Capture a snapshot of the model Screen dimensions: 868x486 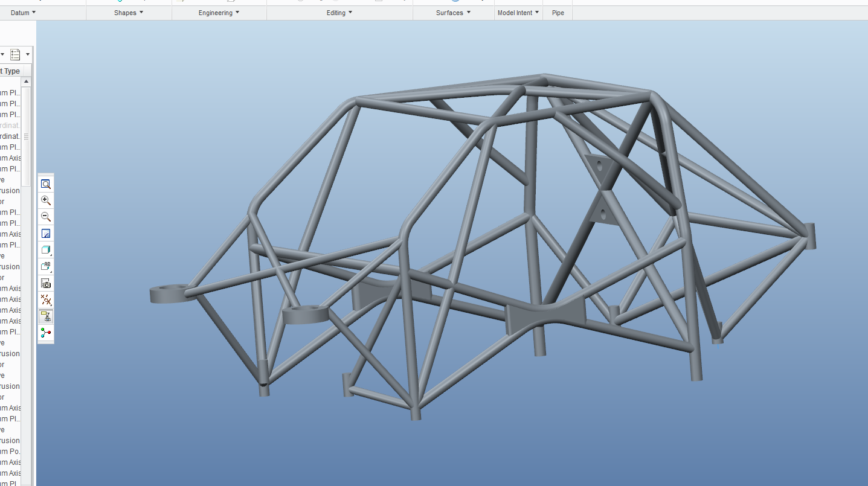click(46, 283)
